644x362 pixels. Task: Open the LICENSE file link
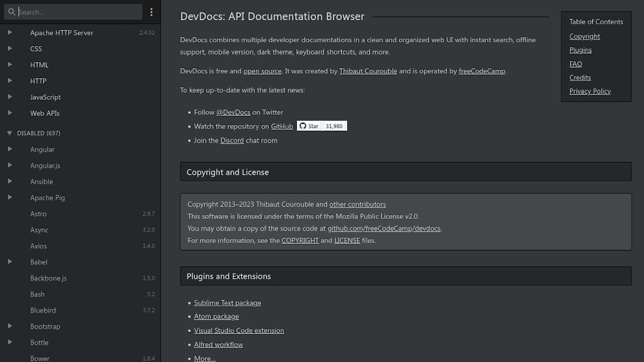click(x=347, y=240)
